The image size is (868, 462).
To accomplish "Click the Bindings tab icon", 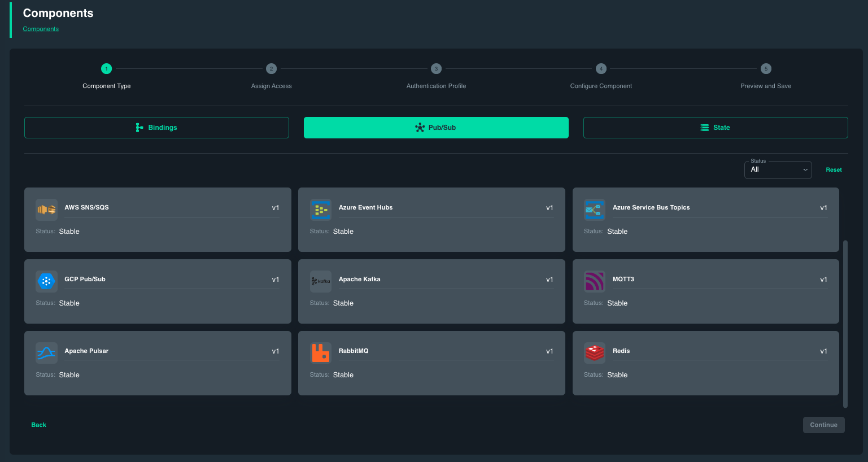I will point(139,128).
